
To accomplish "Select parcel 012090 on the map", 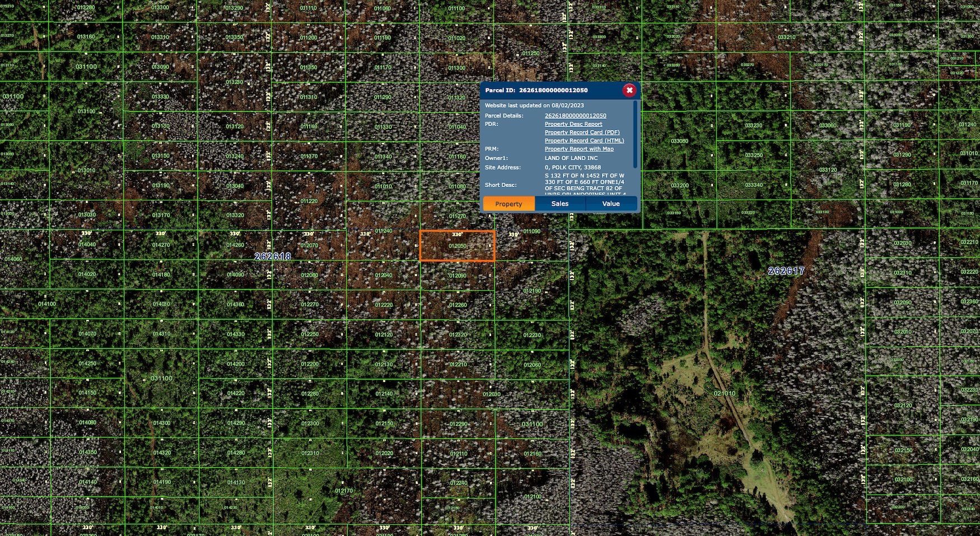I will 458,276.
